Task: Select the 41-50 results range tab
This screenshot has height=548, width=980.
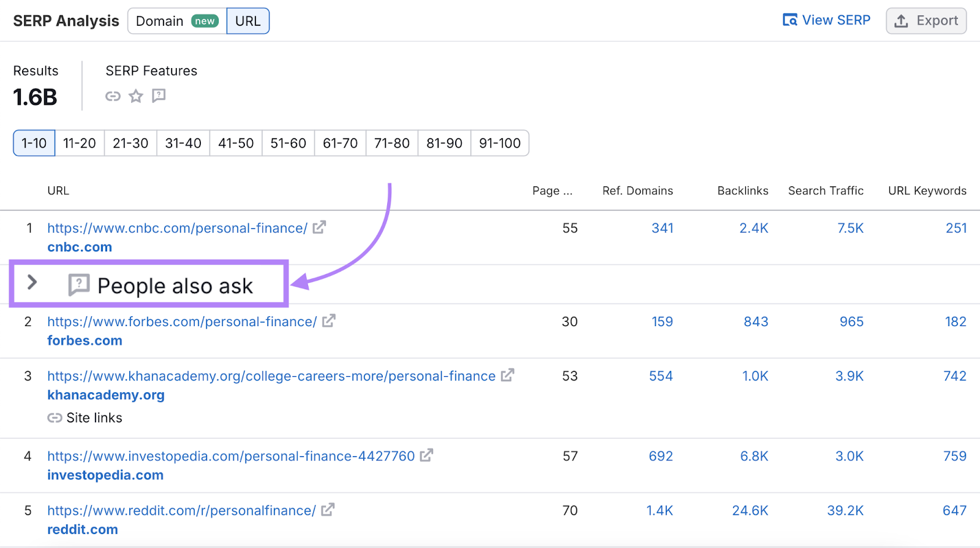Action: click(236, 143)
